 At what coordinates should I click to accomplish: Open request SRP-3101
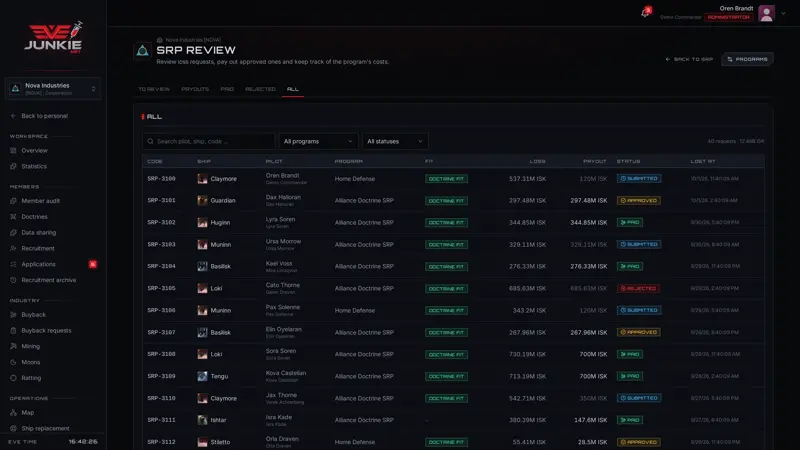(161, 201)
